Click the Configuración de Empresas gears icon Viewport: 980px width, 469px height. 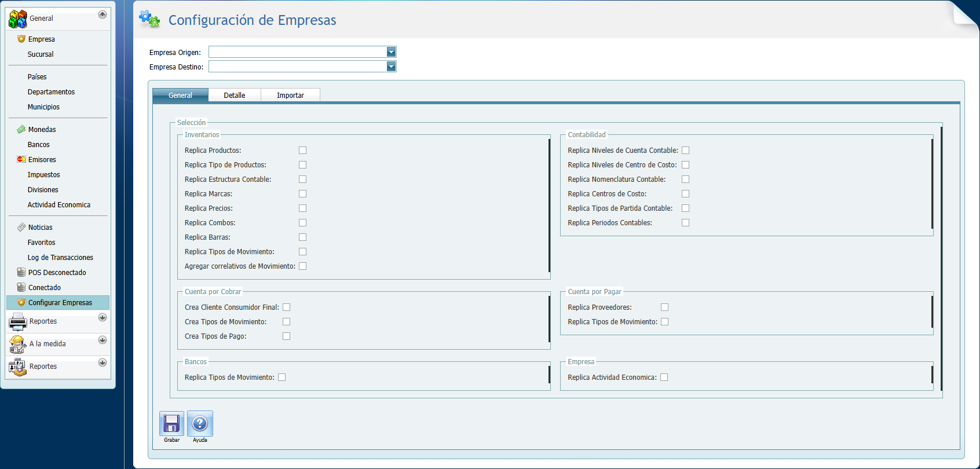149,19
